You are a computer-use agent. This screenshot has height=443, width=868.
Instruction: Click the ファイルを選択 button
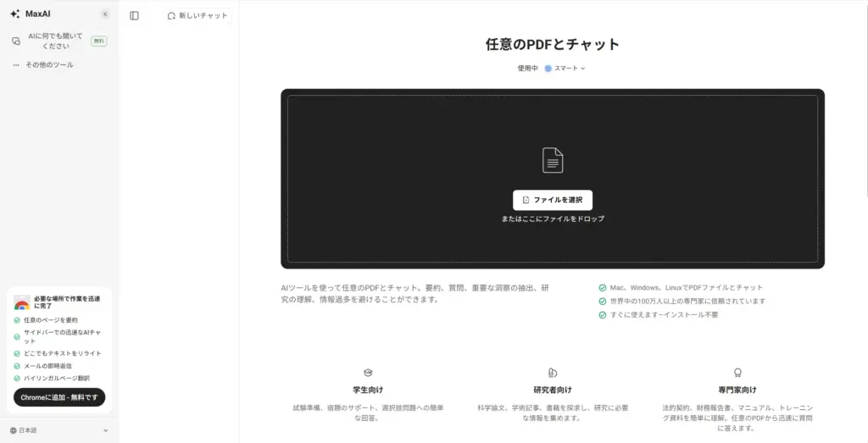point(553,200)
